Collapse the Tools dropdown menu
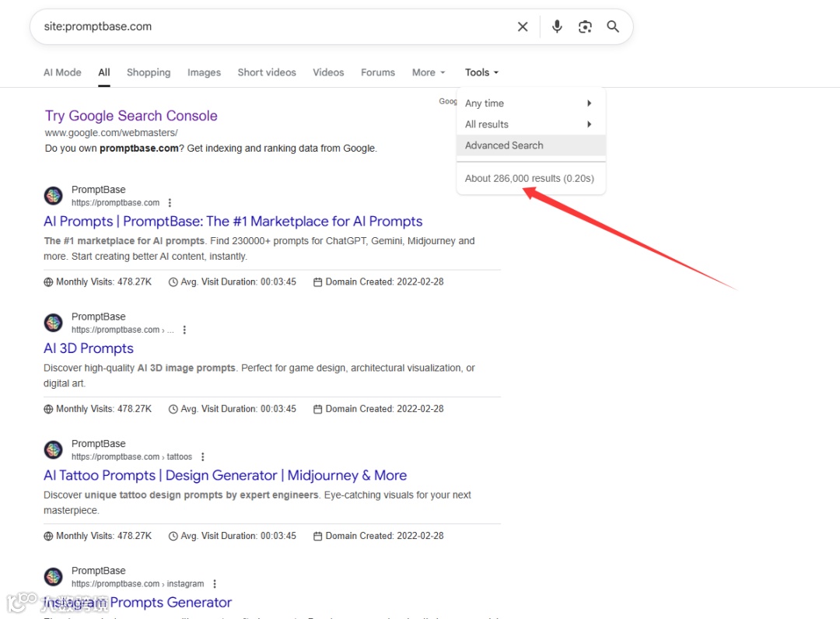The height and width of the screenshot is (619, 840). [x=481, y=72]
